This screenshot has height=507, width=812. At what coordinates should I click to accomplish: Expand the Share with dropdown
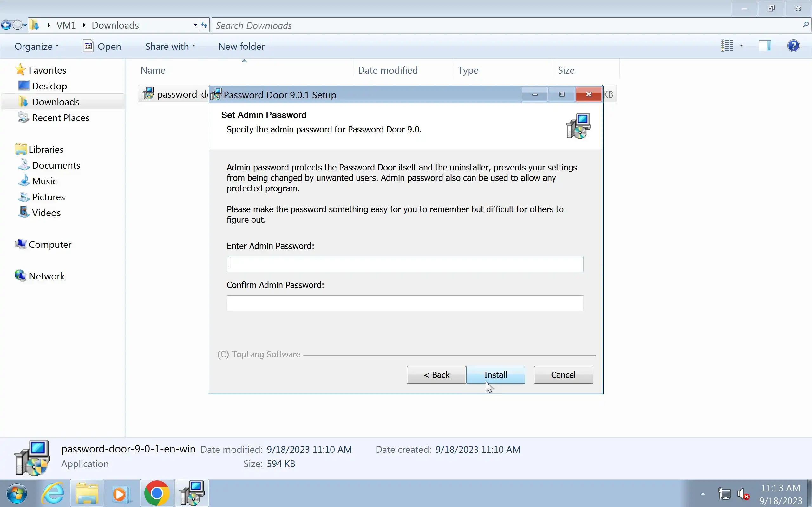170,46
